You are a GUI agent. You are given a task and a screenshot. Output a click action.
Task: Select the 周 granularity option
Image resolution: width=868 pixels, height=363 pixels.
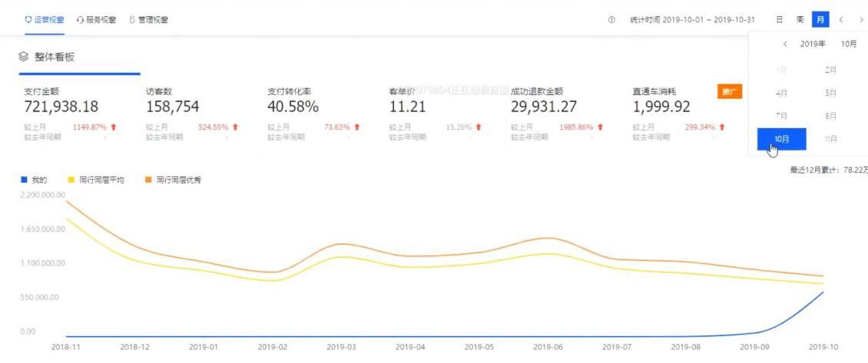click(x=800, y=20)
